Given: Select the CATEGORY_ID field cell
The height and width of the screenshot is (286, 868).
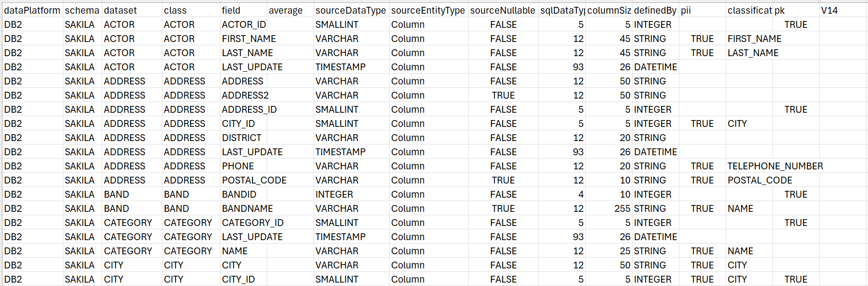Looking at the screenshot, I should click(253, 223).
